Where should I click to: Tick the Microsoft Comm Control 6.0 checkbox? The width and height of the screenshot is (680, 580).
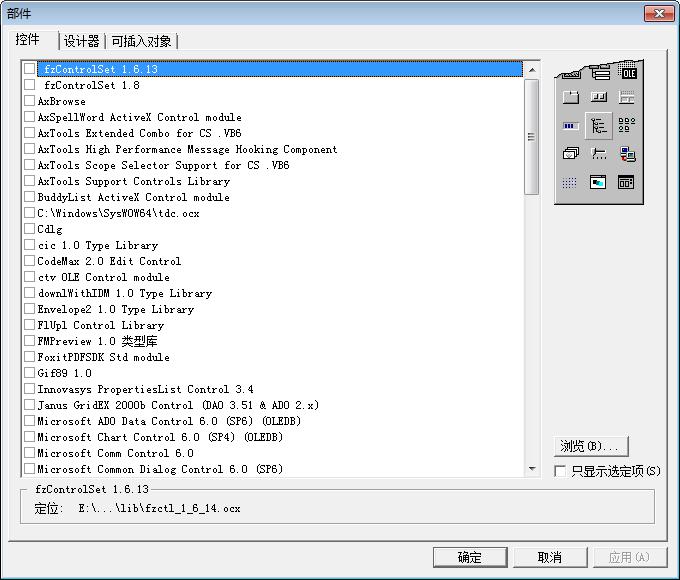coord(29,453)
